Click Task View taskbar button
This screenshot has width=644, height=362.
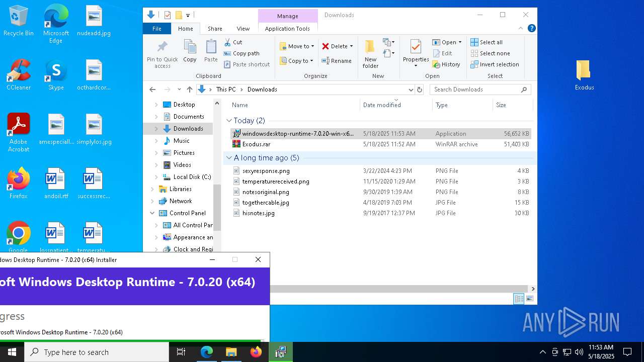(181, 352)
